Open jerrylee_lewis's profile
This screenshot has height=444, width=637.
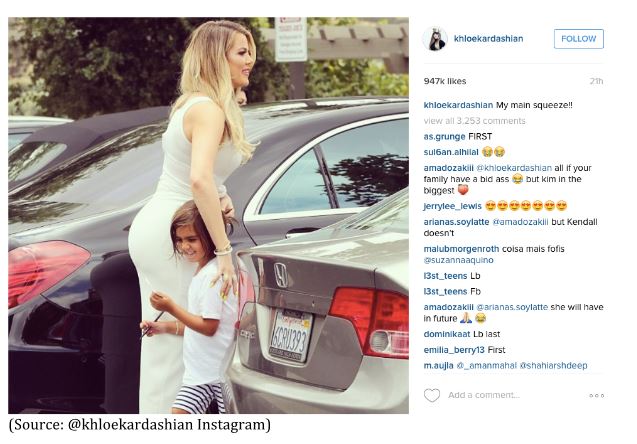coord(453,206)
